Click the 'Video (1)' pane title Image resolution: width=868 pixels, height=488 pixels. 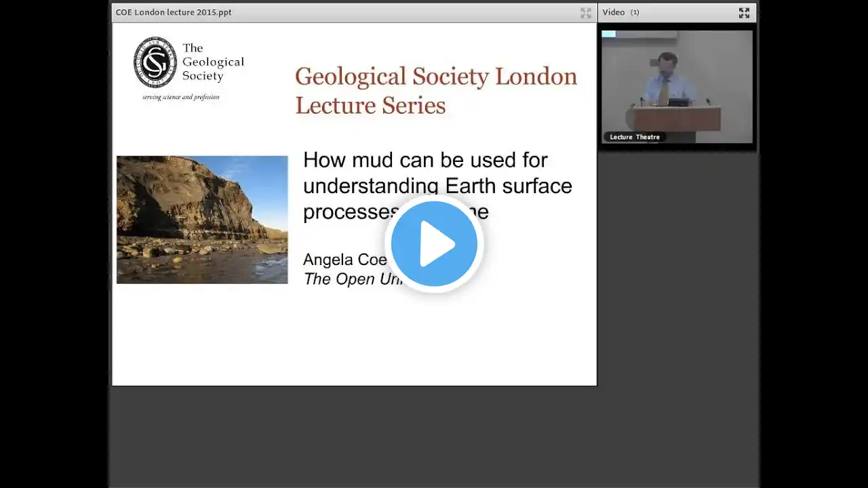pos(620,12)
